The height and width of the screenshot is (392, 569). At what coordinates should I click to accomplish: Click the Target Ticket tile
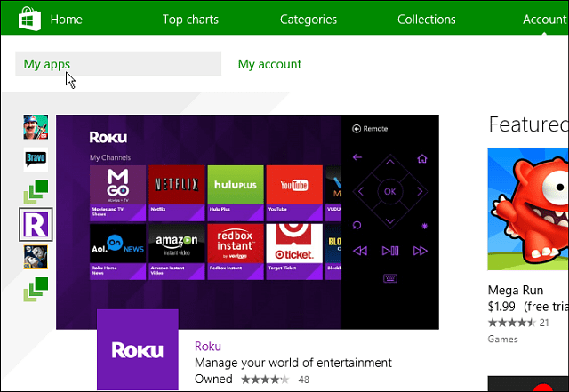coord(294,252)
